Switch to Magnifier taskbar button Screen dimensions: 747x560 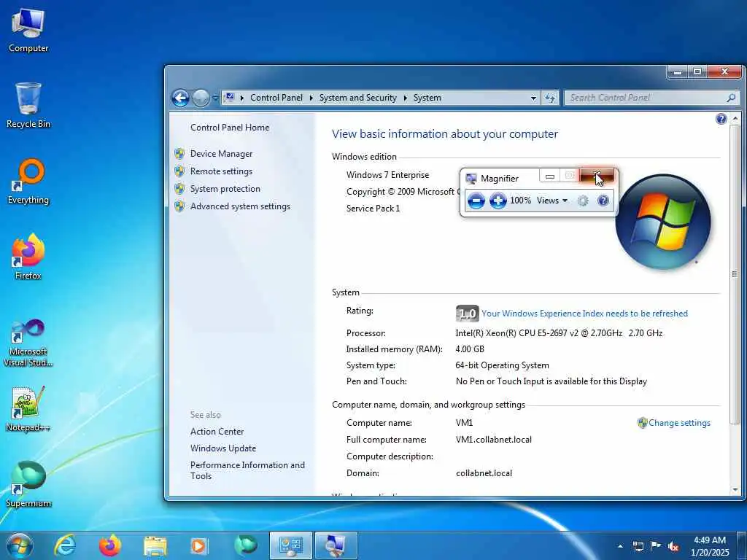336,545
